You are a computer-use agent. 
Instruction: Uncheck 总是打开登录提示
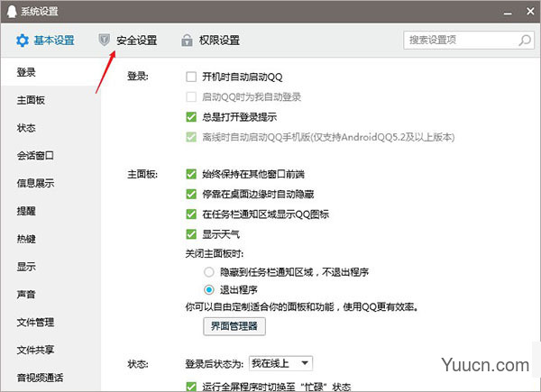pos(191,117)
